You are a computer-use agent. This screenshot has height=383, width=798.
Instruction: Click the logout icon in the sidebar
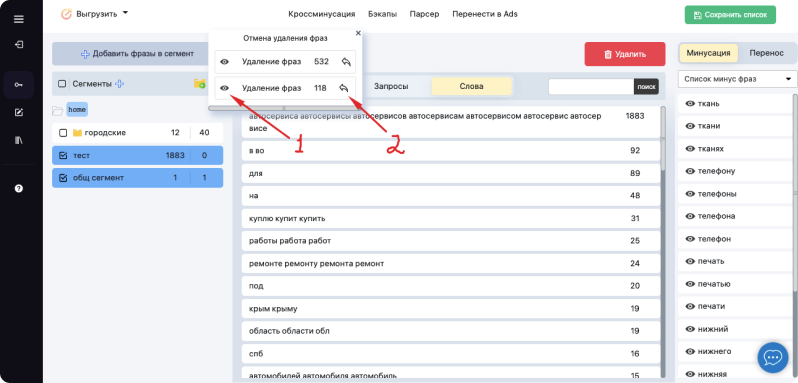point(19,44)
